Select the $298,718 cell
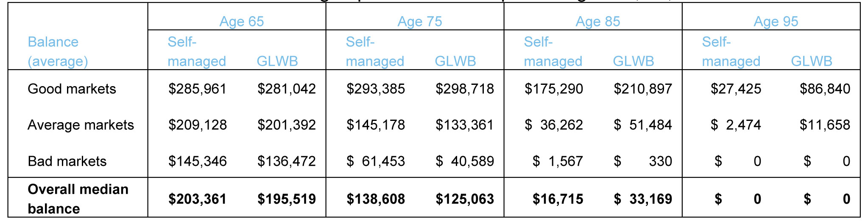This screenshot has width=868, height=221. (x=464, y=89)
